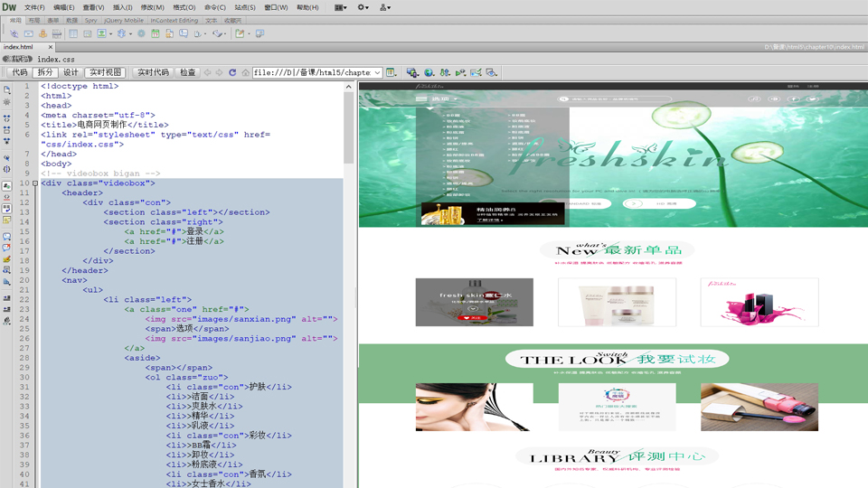Select the InContext Editing insert tab
This screenshot has height=488, width=868.
click(x=175, y=21)
